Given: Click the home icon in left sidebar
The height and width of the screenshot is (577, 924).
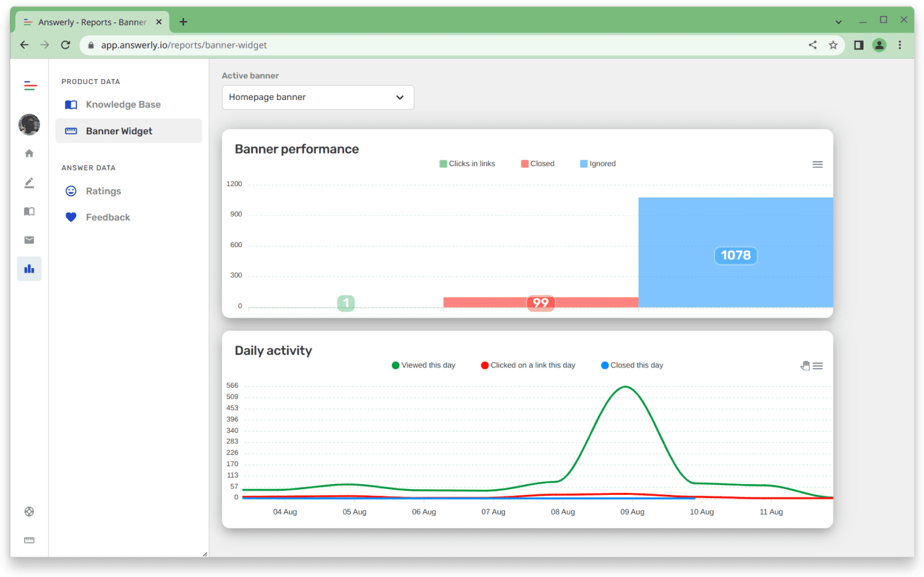Looking at the screenshot, I should 29,153.
